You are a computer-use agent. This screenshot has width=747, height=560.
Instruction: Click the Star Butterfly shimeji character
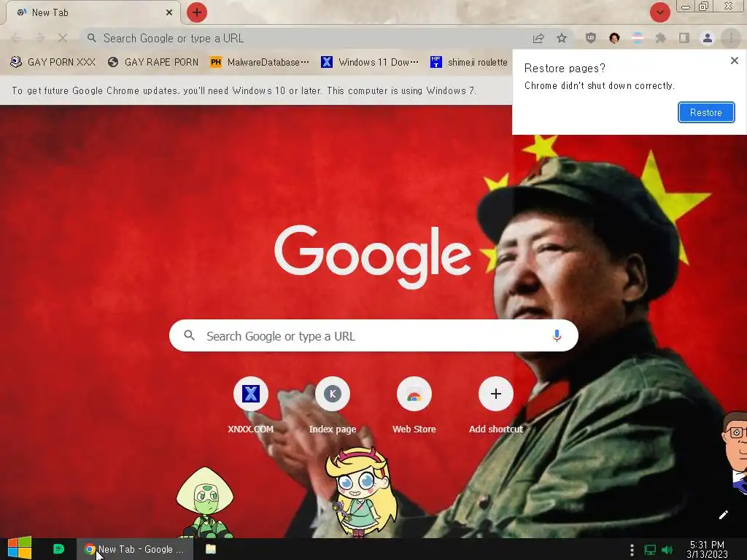tap(360, 491)
